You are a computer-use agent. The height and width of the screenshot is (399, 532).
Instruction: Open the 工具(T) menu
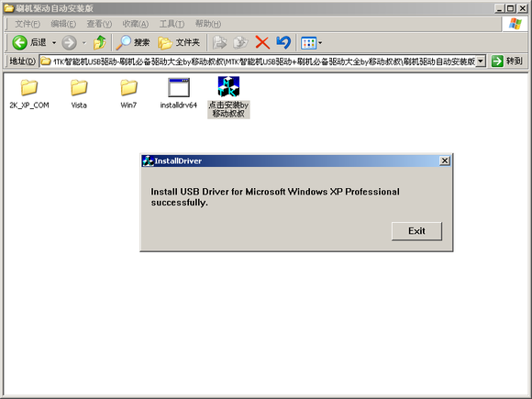[172, 24]
